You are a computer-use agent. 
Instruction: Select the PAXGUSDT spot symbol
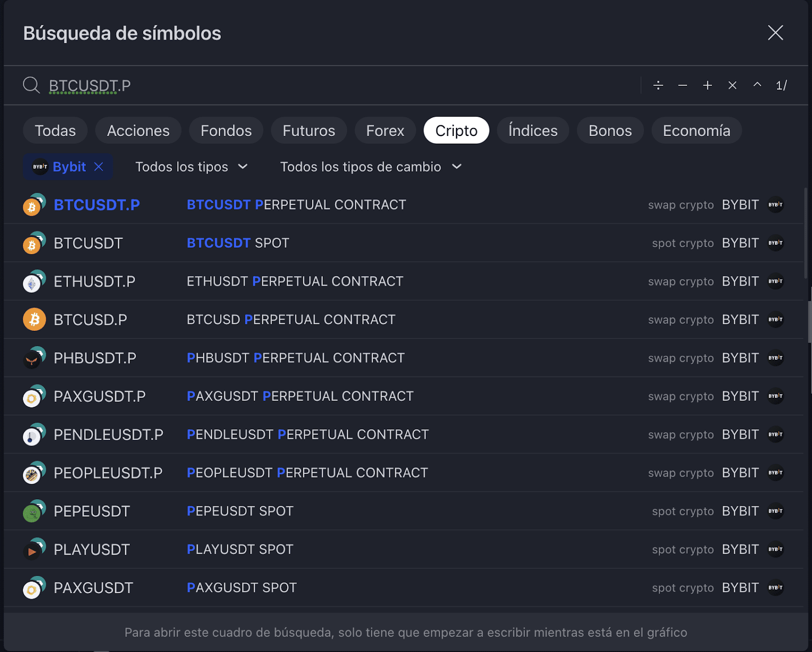tap(93, 588)
